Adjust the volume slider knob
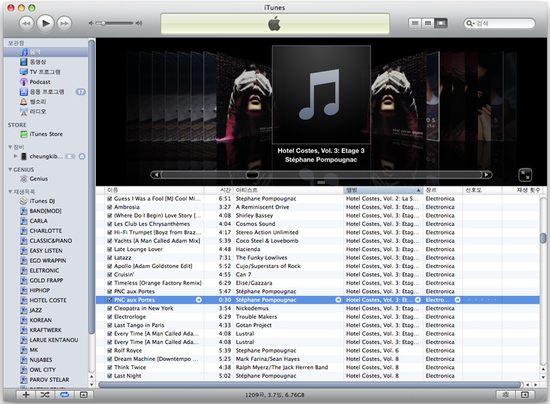Image resolution: width=550 pixels, height=404 pixels. coord(103,23)
